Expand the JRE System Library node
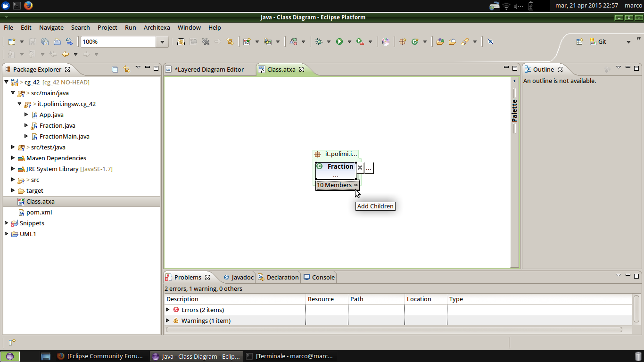 [x=13, y=169]
